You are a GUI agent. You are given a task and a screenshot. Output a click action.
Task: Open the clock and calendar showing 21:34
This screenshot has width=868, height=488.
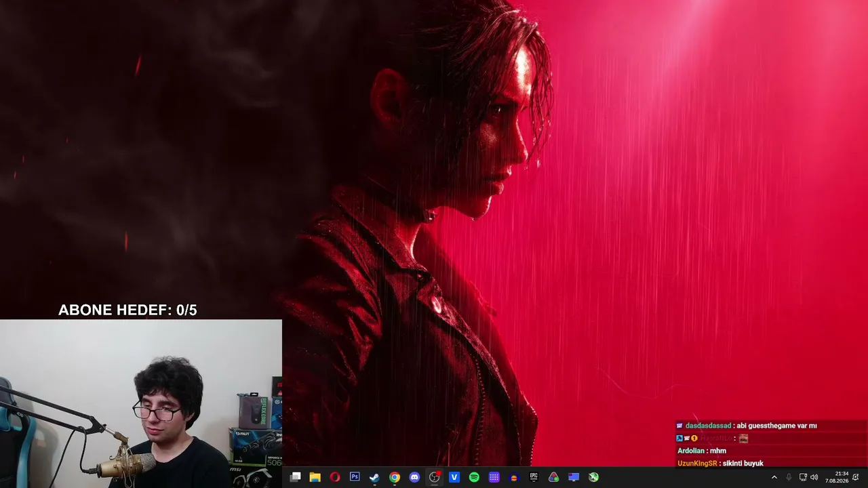[x=838, y=477]
